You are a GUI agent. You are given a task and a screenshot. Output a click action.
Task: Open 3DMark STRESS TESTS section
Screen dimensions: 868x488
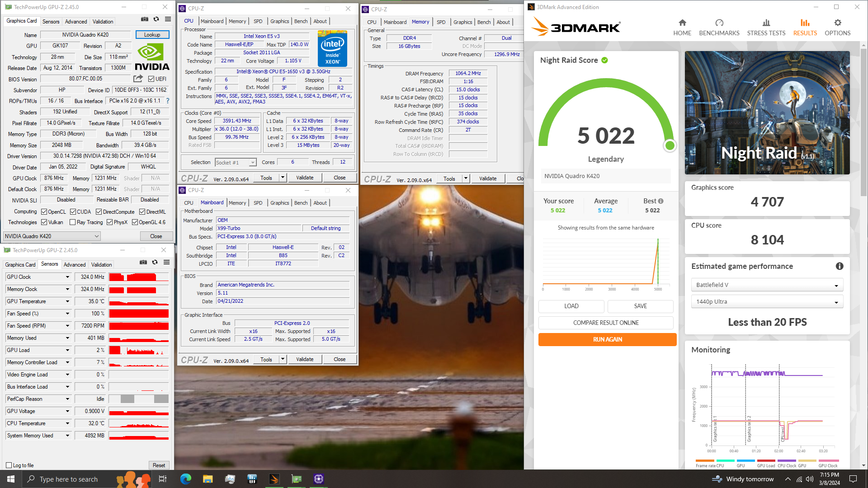click(x=766, y=27)
